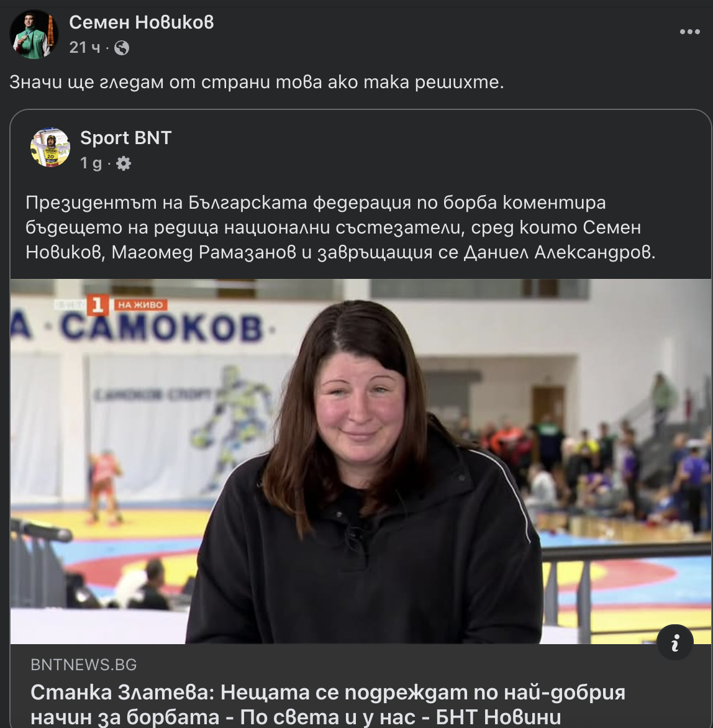Visit Семен Новиков's profile via his name
The image size is (713, 728).
tap(142, 22)
